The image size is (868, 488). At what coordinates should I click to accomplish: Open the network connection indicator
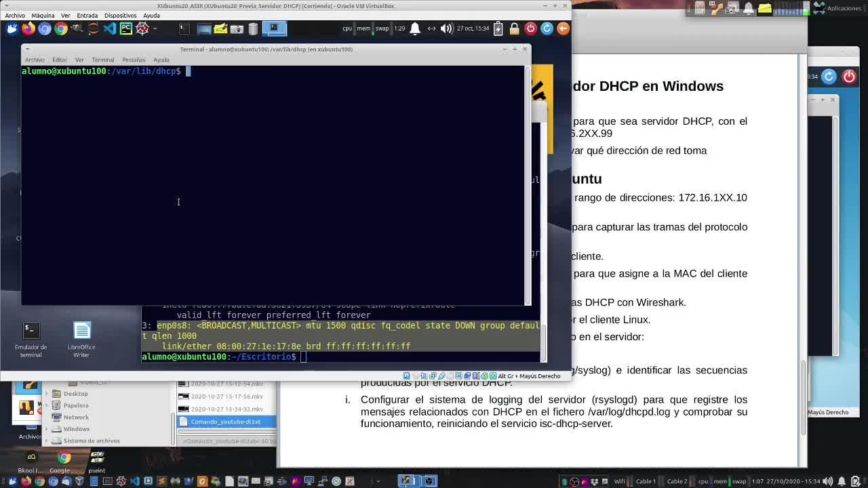[431, 28]
